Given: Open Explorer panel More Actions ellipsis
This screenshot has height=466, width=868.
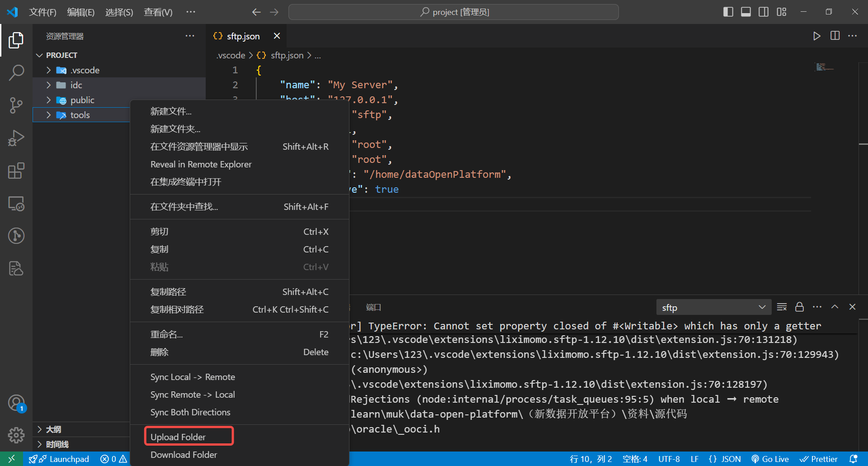Looking at the screenshot, I should 190,36.
